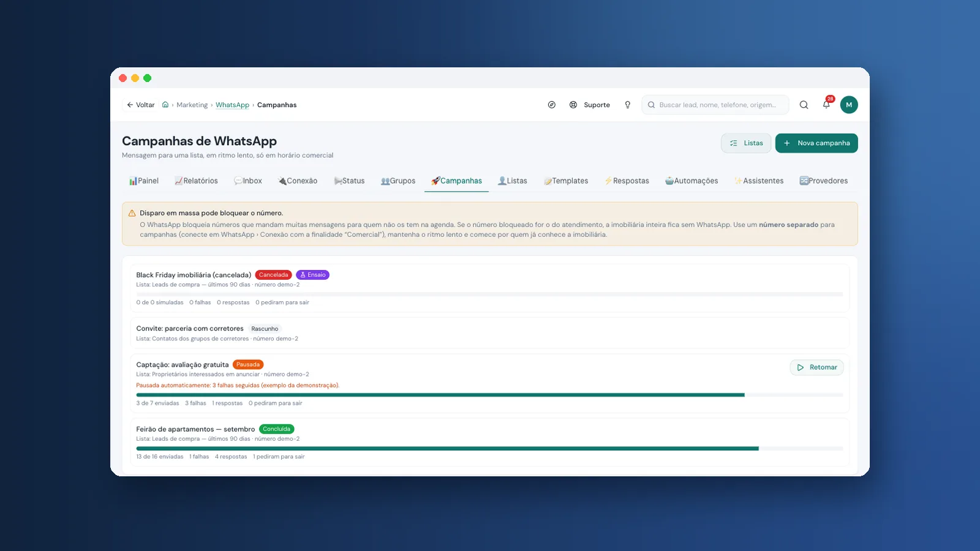Click progress bar of Feirão campaign
Image resolution: width=980 pixels, height=551 pixels.
(x=489, y=449)
